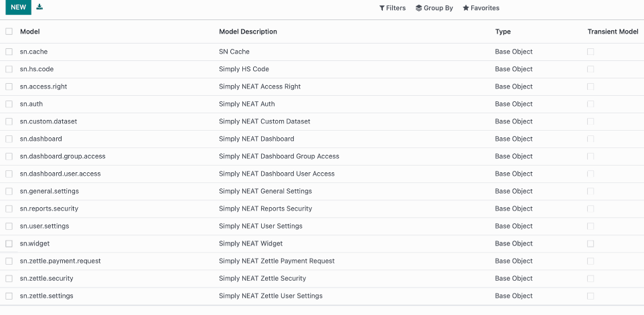644x315 pixels.
Task: Click the funnel icon beside Filters
Action: [x=382, y=8]
